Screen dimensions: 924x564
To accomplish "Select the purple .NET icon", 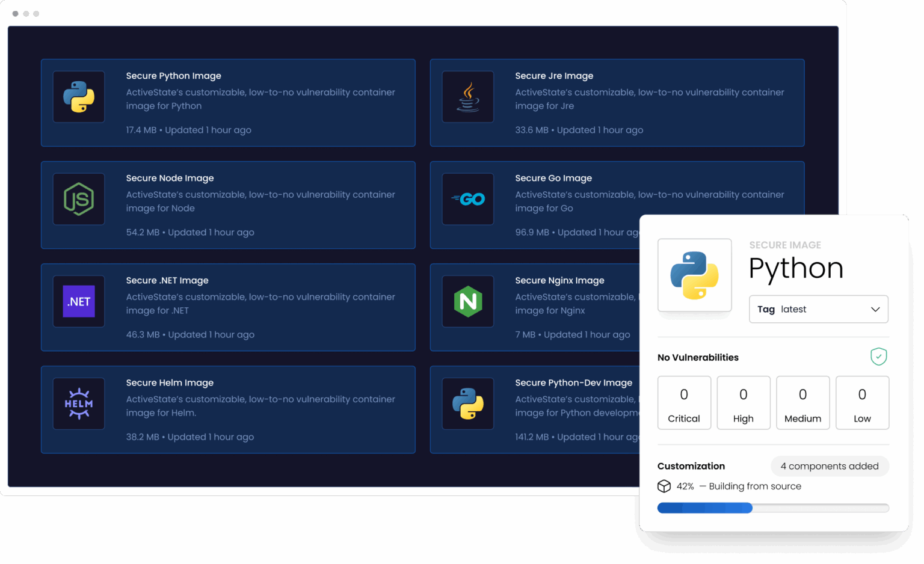I will click(79, 301).
